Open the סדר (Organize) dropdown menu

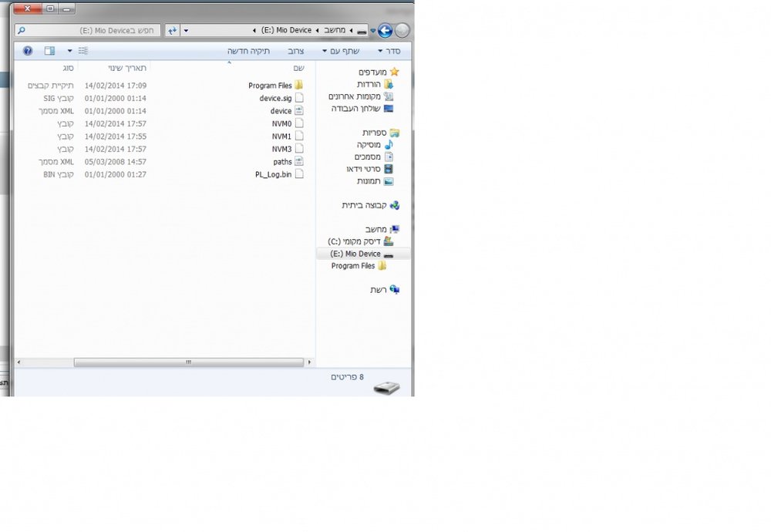pos(389,51)
